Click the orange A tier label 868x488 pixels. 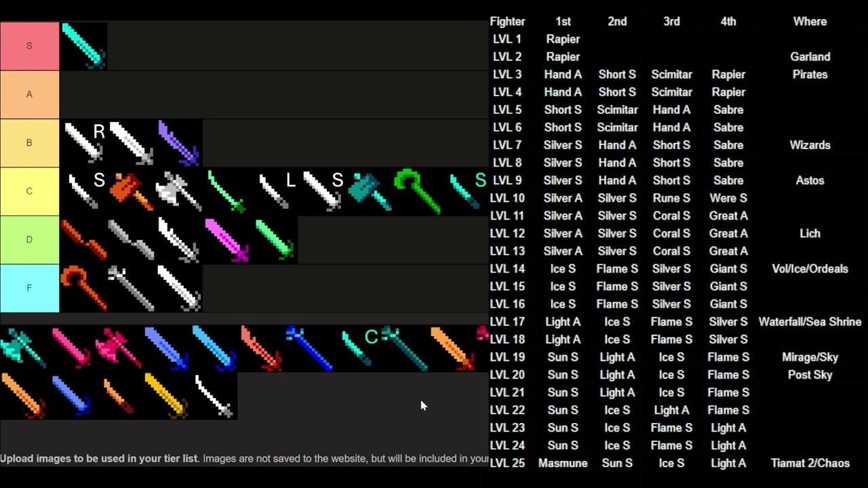click(29, 94)
